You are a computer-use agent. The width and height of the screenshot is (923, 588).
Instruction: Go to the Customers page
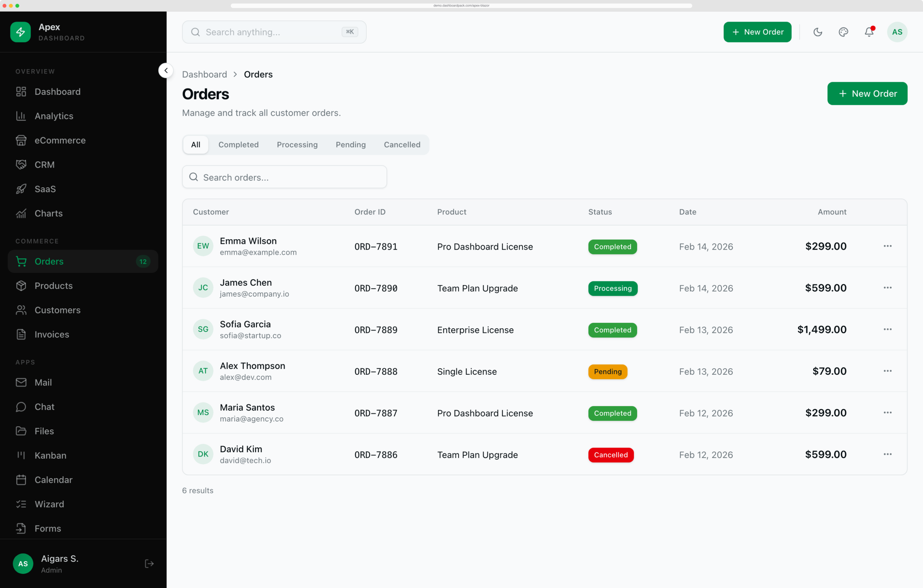coord(83,310)
